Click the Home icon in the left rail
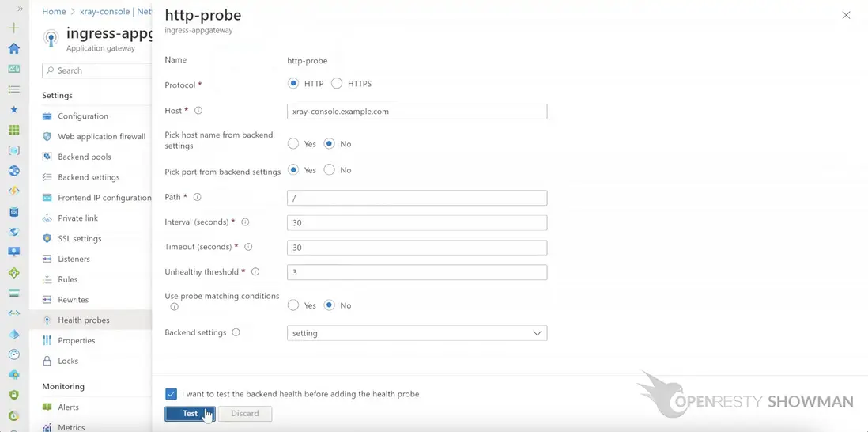This screenshot has height=432, width=868. coord(13,48)
